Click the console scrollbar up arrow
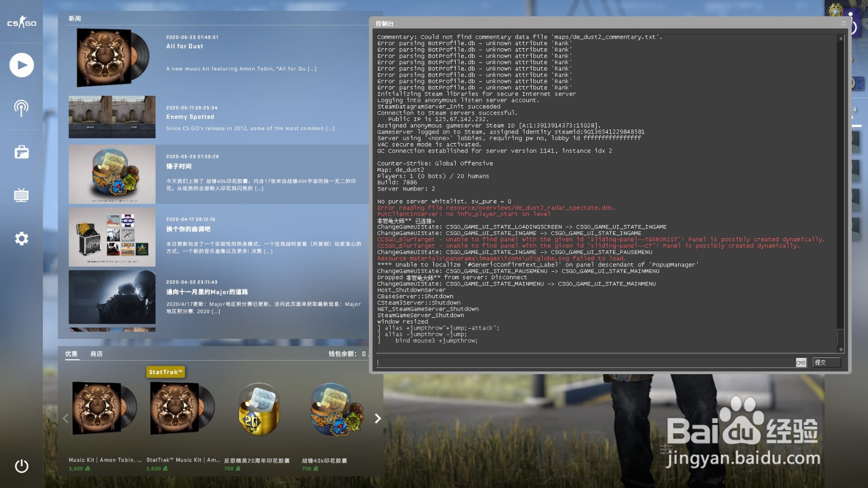 [841, 38]
